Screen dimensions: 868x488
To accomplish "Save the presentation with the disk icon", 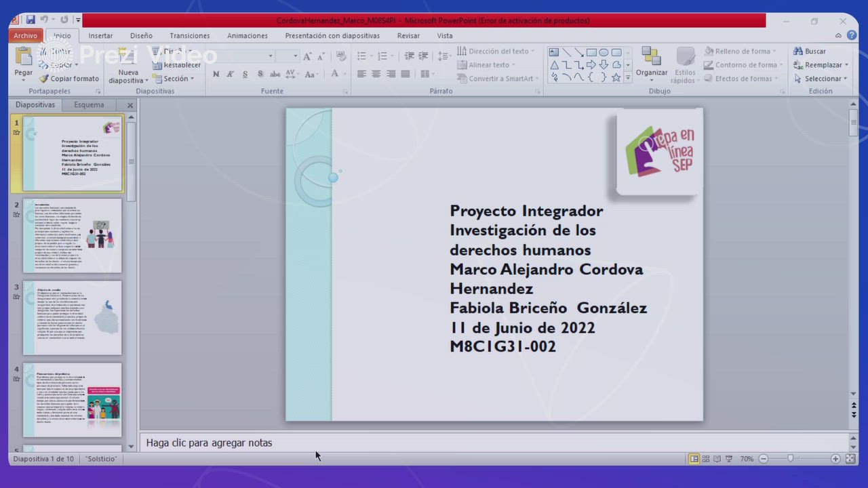I will tap(31, 20).
